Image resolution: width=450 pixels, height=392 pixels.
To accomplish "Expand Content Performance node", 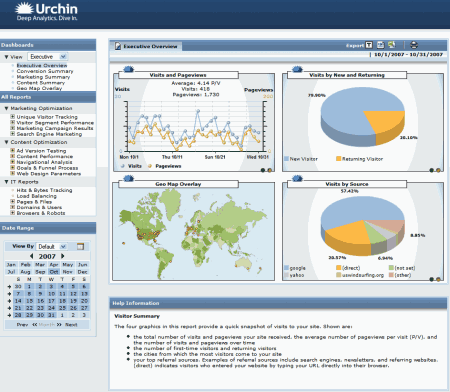I will point(12,156).
